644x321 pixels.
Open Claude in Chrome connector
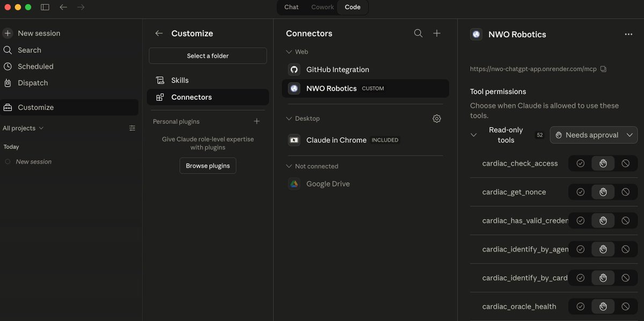click(365, 140)
